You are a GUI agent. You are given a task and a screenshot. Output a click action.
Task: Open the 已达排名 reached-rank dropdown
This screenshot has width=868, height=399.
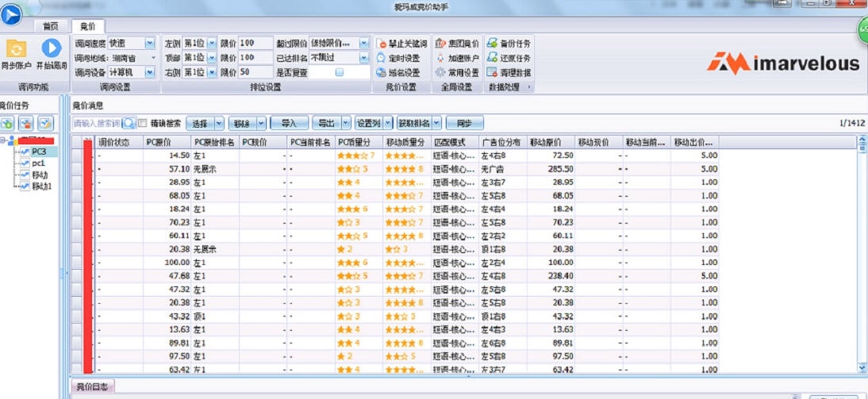(363, 58)
